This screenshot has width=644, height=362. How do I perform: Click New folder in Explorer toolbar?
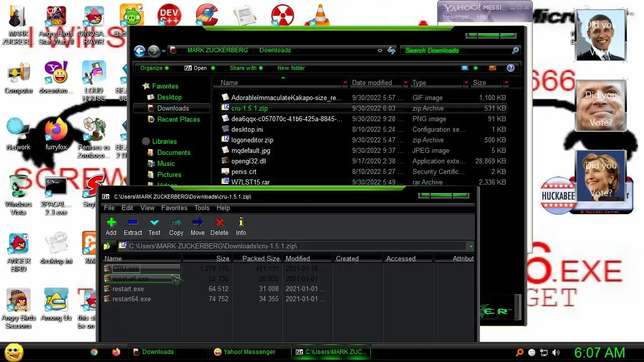pyautogui.click(x=291, y=68)
